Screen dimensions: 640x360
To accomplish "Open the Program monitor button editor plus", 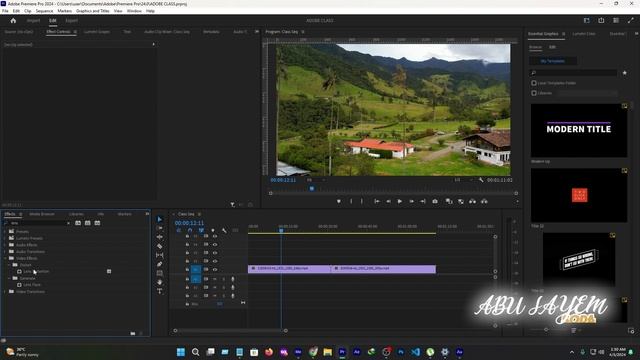I will [517, 201].
